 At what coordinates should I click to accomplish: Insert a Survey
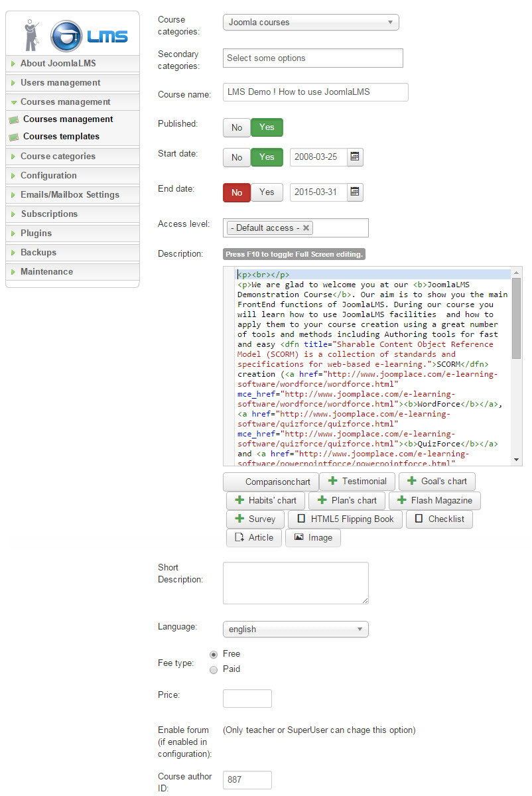(x=255, y=519)
